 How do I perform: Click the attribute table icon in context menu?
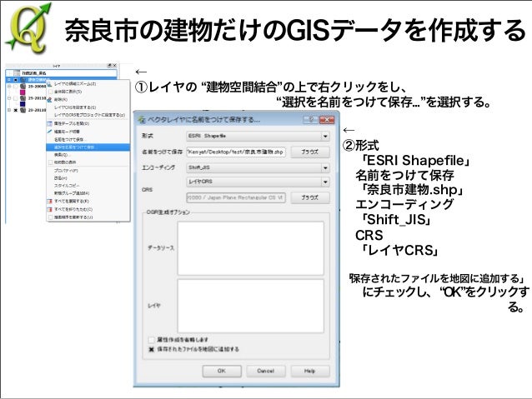click(x=50, y=124)
